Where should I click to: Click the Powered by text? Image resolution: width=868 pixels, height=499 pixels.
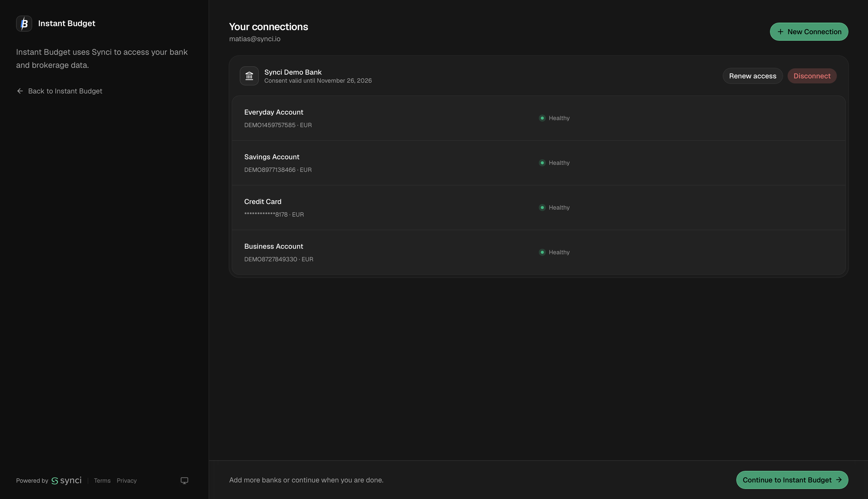32,480
